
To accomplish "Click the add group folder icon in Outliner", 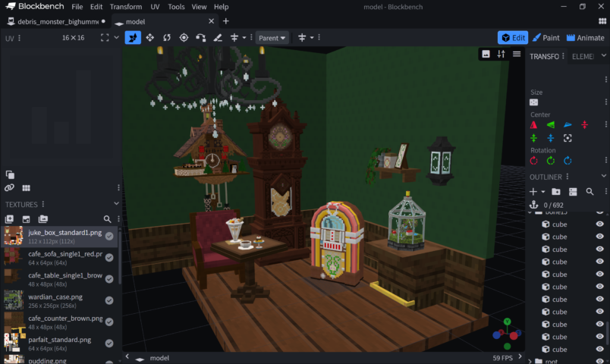I will [555, 192].
